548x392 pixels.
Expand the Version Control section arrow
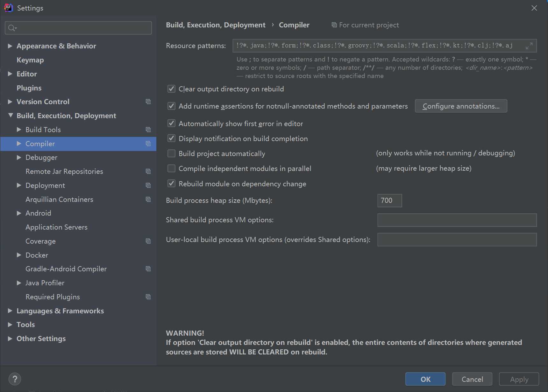tap(10, 102)
